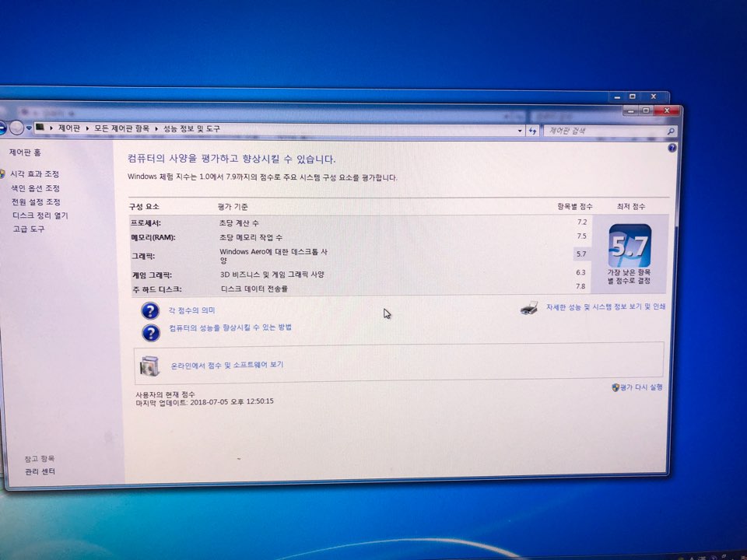Open 관리 센터 under 참고 항목
The image size is (747, 560).
pyautogui.click(x=40, y=471)
